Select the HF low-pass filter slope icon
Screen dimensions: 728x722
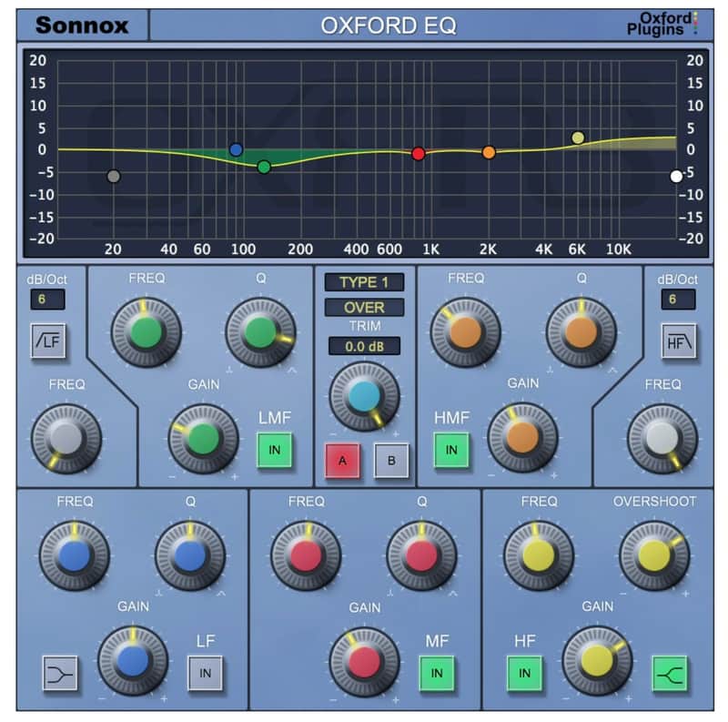(x=678, y=339)
